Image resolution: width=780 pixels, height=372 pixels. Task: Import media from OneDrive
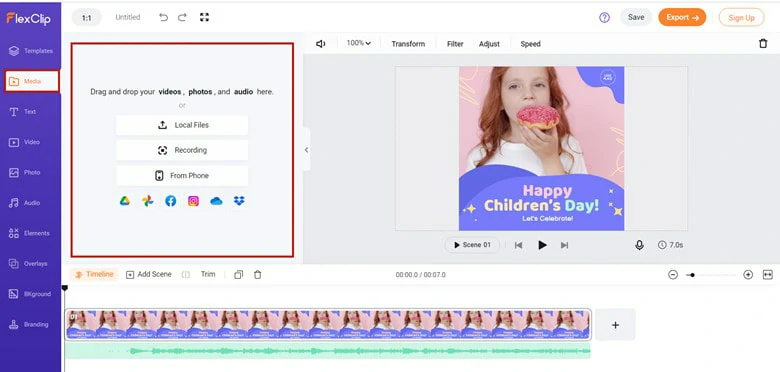(x=216, y=201)
